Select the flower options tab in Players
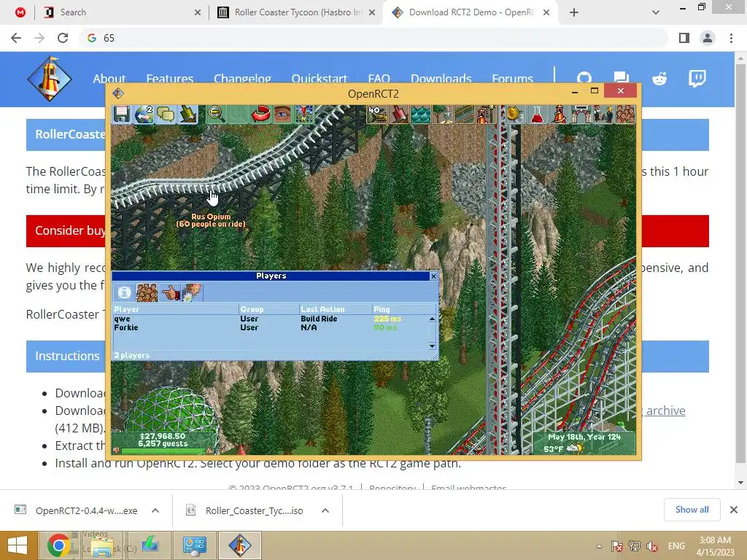This screenshot has height=560, width=747. coord(192,292)
